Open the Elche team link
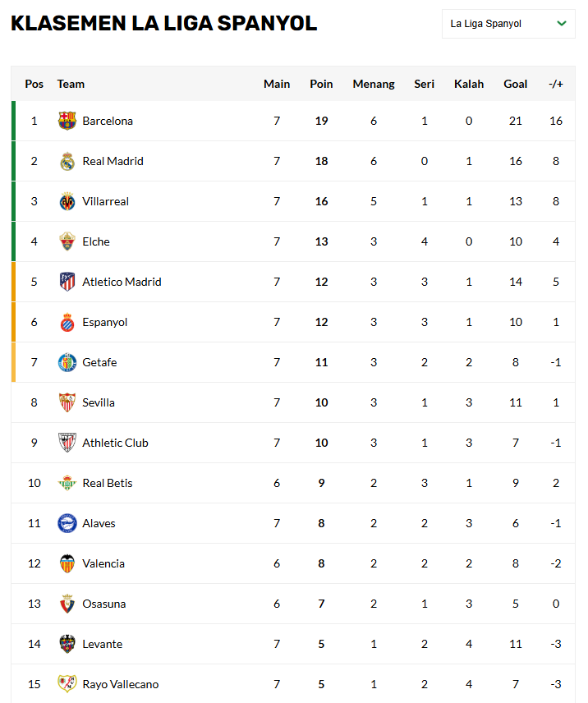 [x=96, y=241]
